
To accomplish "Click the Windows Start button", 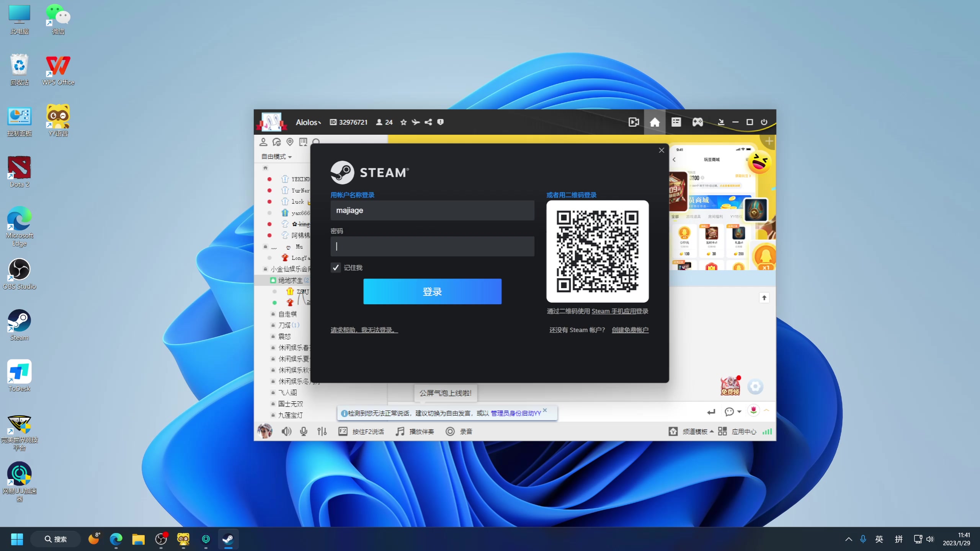I will click(17, 539).
